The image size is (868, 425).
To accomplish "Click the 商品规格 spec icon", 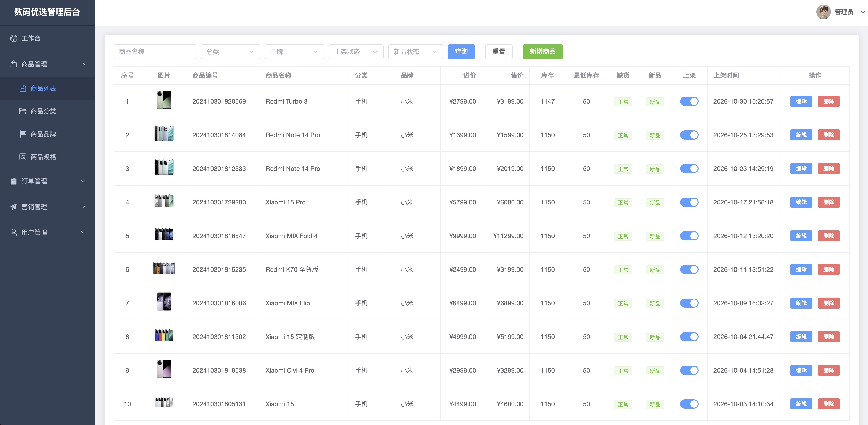I will (23, 157).
